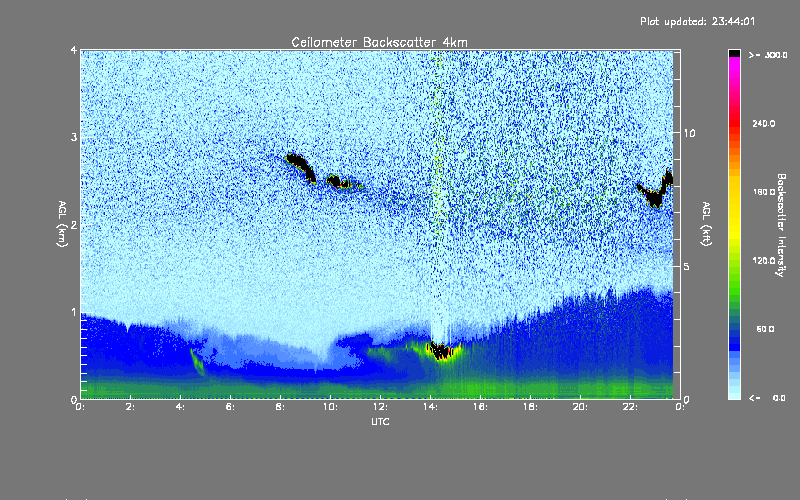This screenshot has height=500, width=800.
Task: Click the '10' tick on the kft axis
Action: pyautogui.click(x=689, y=133)
